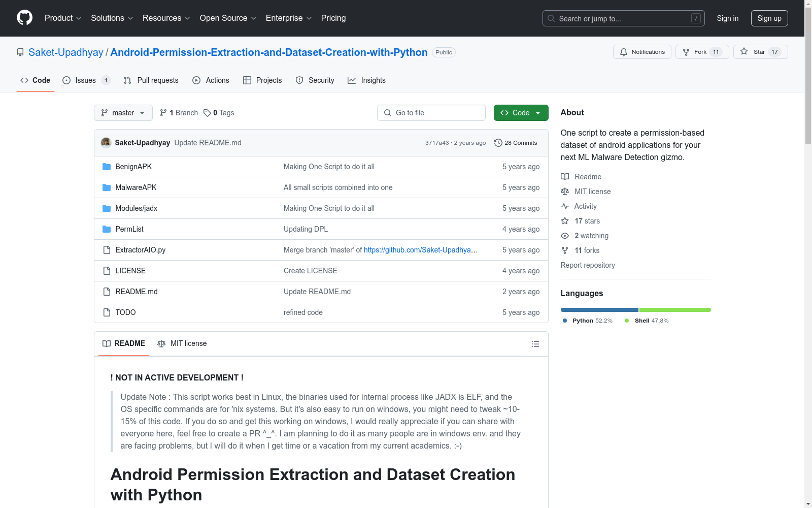Image resolution: width=812 pixels, height=508 pixels.
Task: Click the repository book icon beside Saket-Upadhyay
Action: [20, 52]
